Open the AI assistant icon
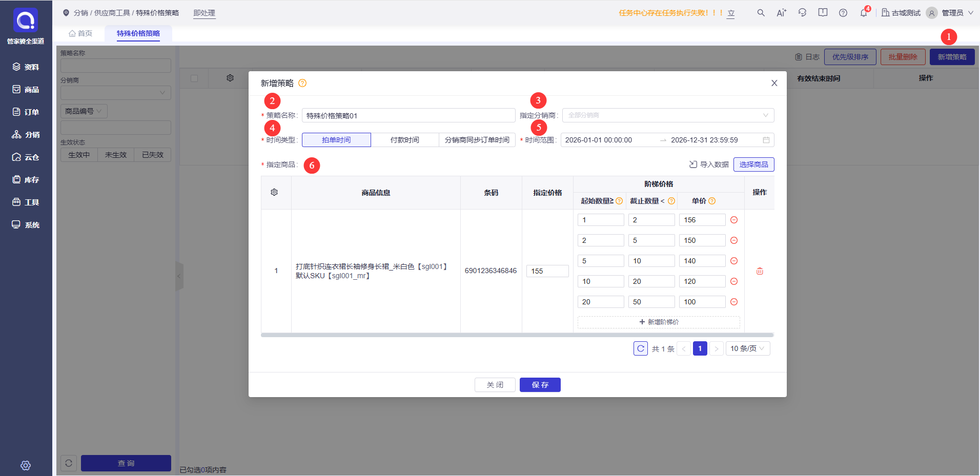980x476 pixels. (x=782, y=13)
